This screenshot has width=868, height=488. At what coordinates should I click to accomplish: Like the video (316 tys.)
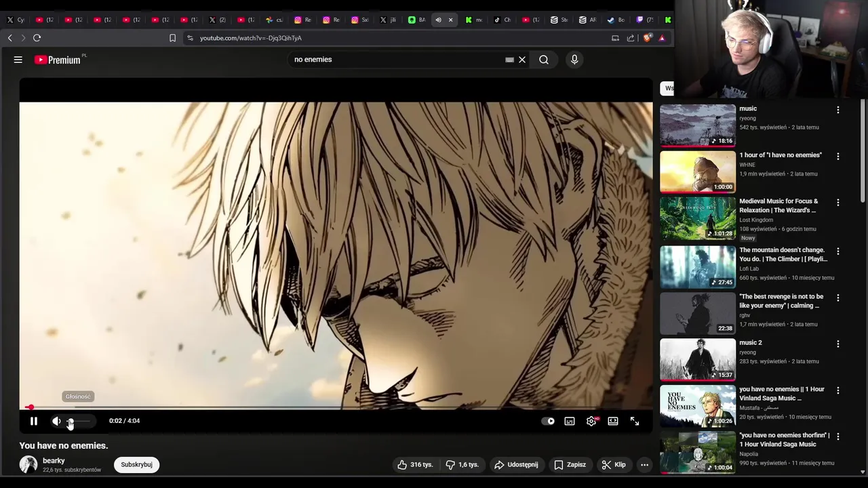[x=415, y=464]
